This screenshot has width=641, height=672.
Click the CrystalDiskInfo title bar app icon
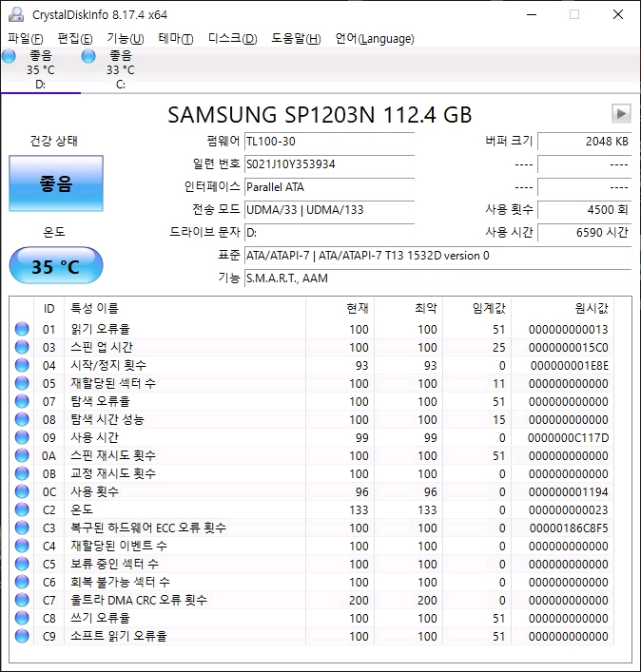coord(16,14)
